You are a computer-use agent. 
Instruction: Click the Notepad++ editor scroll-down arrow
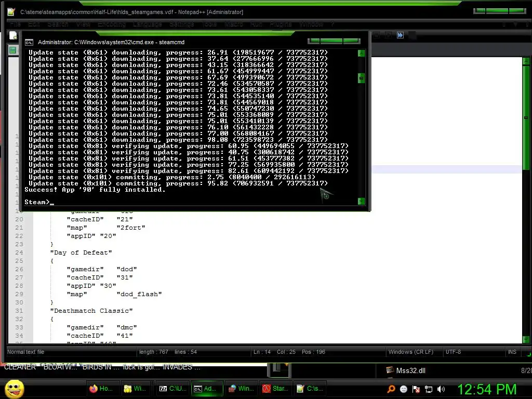tap(526, 339)
